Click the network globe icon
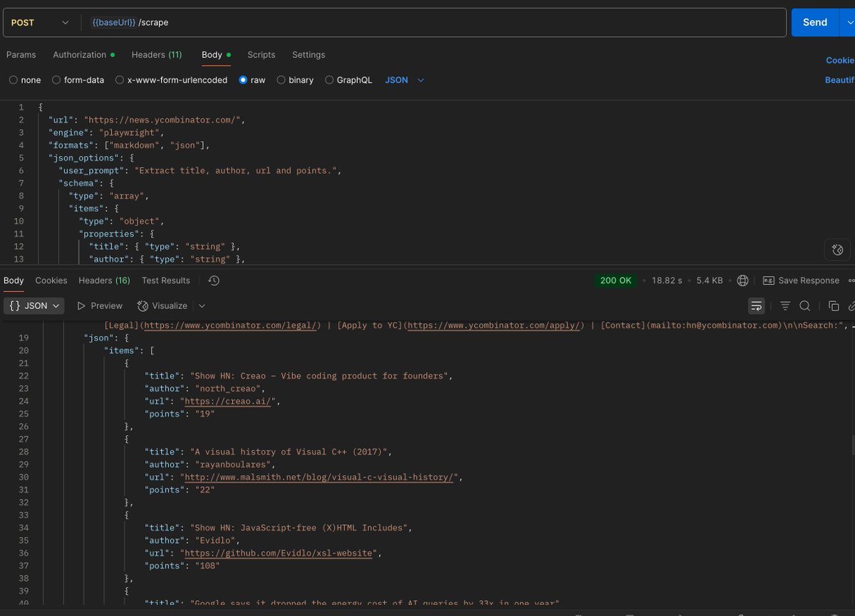The height and width of the screenshot is (616, 855). tap(742, 281)
